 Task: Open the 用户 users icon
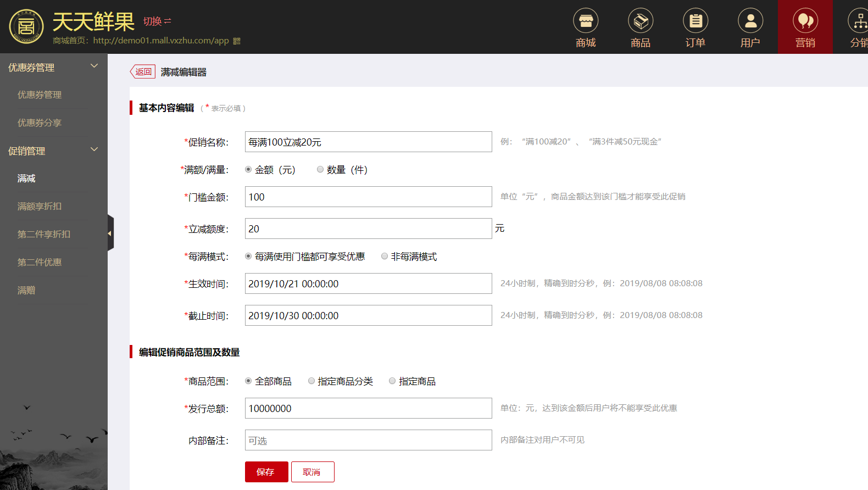pyautogui.click(x=750, y=27)
